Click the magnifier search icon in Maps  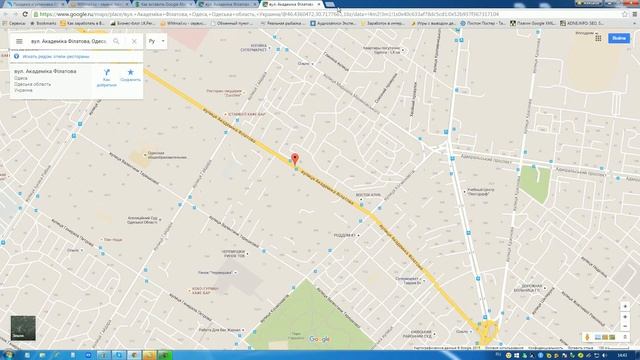tap(116, 41)
